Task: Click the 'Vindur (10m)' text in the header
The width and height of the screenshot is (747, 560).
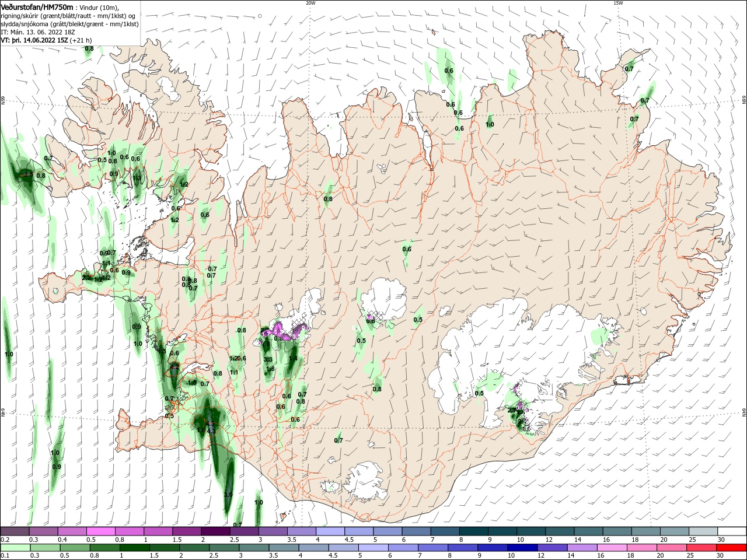Action: (x=99, y=7)
